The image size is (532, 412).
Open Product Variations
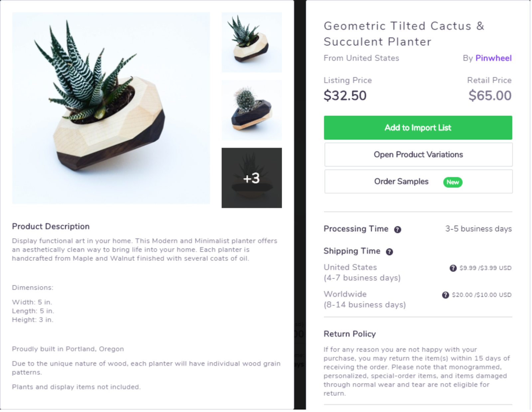pos(418,154)
